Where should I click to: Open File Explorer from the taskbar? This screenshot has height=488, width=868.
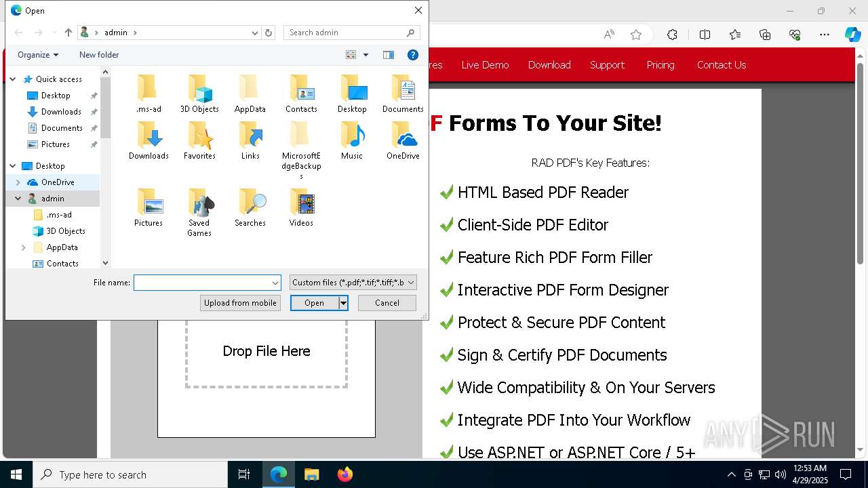[312, 474]
